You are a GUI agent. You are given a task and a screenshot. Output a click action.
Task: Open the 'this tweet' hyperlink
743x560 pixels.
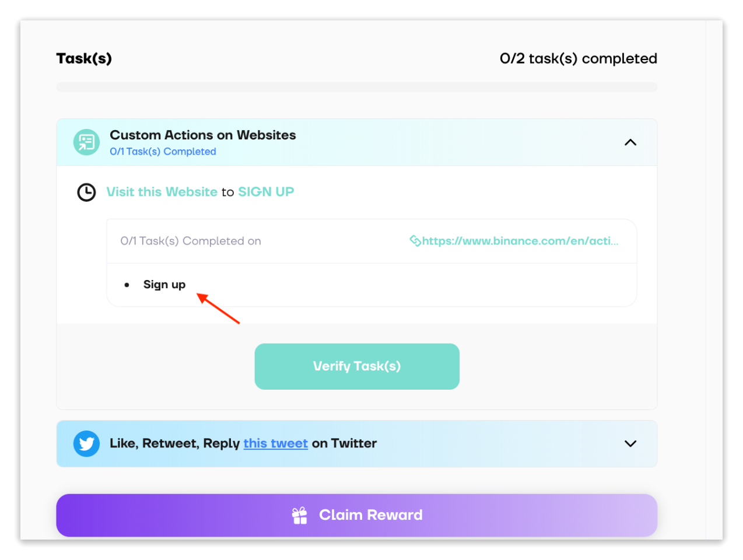[x=275, y=444]
